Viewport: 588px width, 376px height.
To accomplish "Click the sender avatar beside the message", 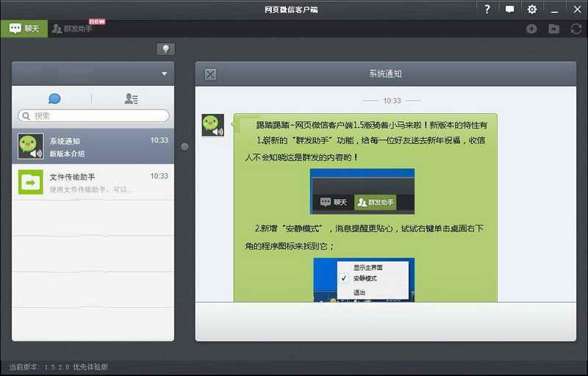I will [x=213, y=125].
